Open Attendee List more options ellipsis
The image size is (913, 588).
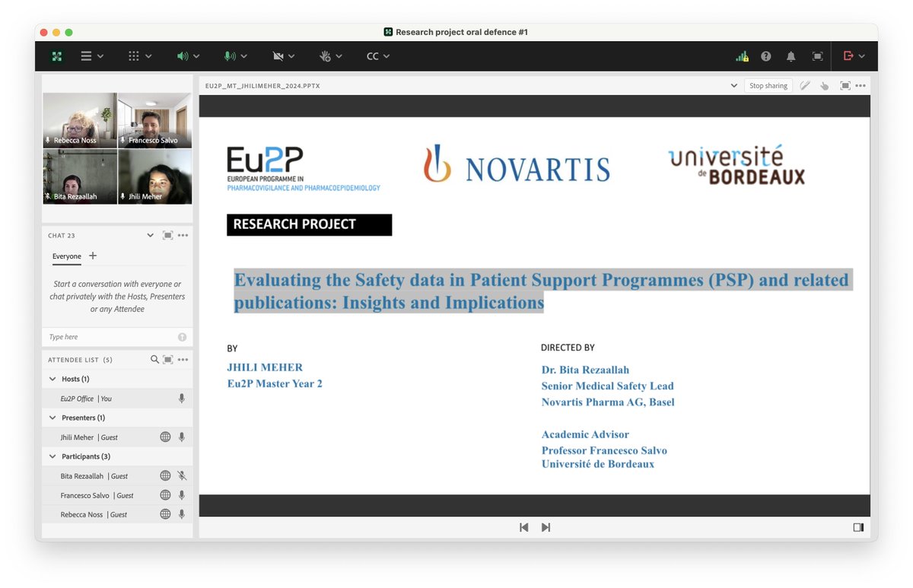[183, 360]
